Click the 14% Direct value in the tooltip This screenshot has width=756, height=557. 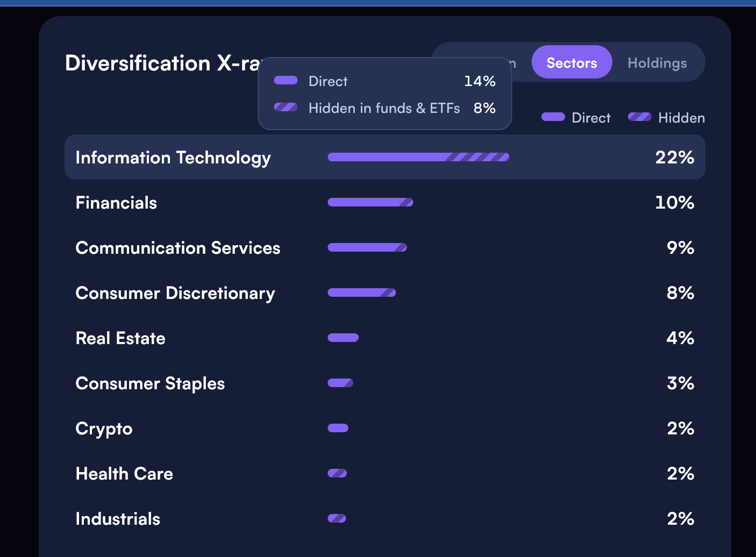480,81
